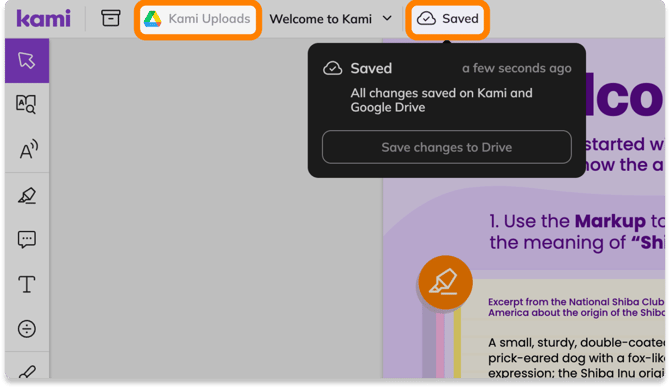This screenshot has width=670, height=388.
Task: Open the Dictionary lookup tool
Action: (26, 104)
